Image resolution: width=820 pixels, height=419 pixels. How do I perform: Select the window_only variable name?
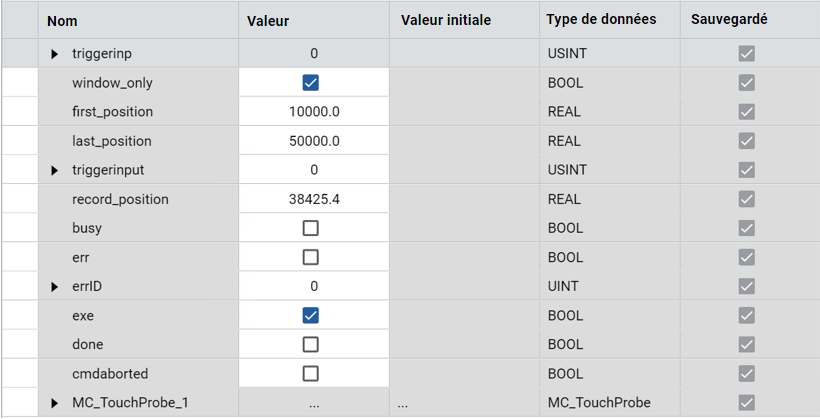pyautogui.click(x=112, y=83)
